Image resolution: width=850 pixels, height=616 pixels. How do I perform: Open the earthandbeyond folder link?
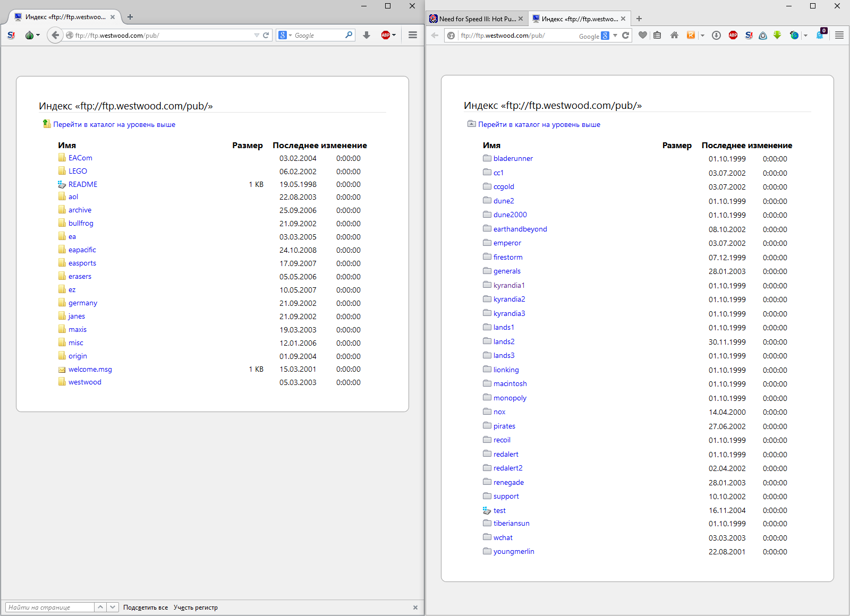pyautogui.click(x=520, y=229)
